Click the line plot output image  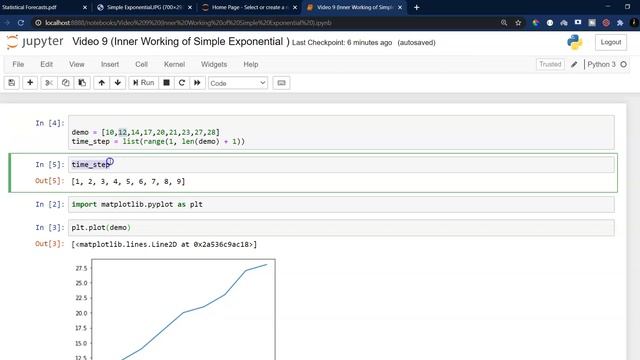tap(175, 309)
